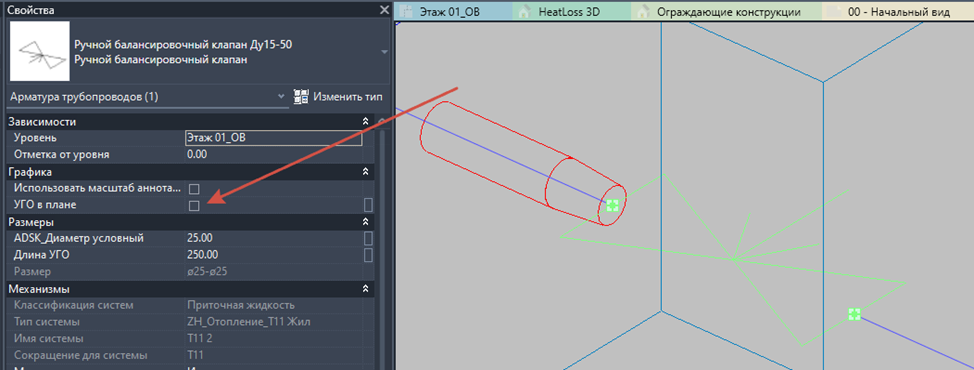Switch to the HeatLoss 3D view tab
Image resolution: width=974 pixels, height=370 pixels.
coord(572,11)
